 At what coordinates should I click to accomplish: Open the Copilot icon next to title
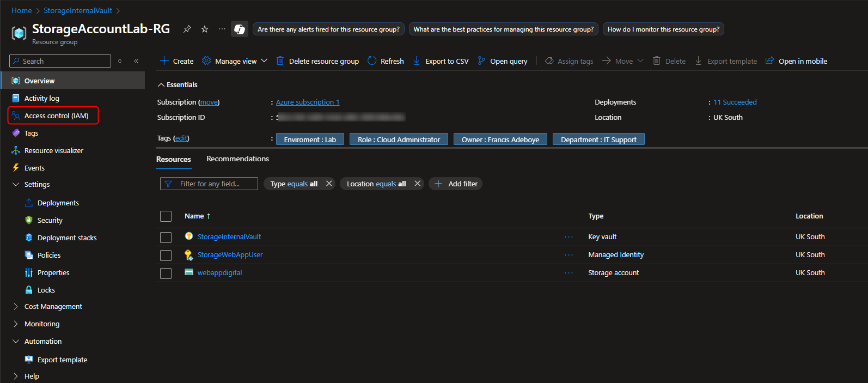[240, 29]
